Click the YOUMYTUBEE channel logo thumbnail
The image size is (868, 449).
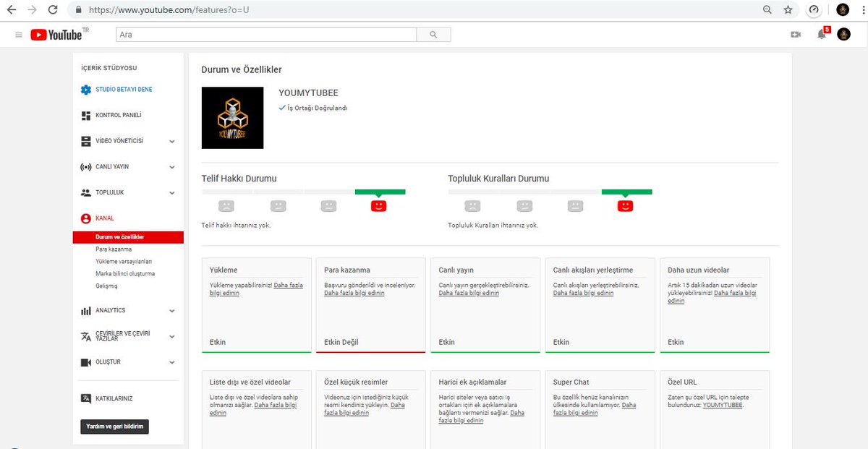point(232,118)
